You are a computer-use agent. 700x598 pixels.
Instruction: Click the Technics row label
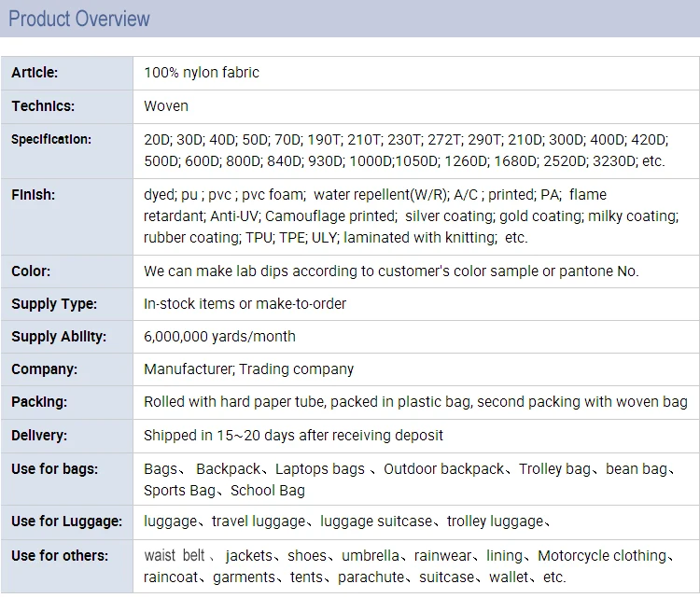pos(43,106)
